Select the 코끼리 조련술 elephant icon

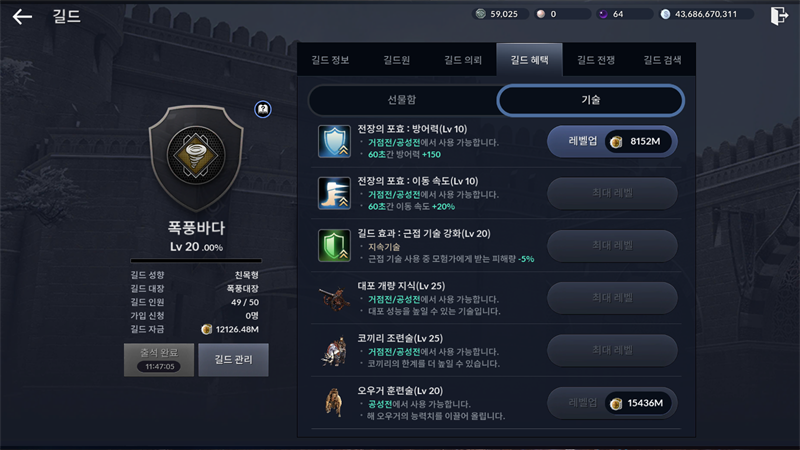[x=334, y=351]
